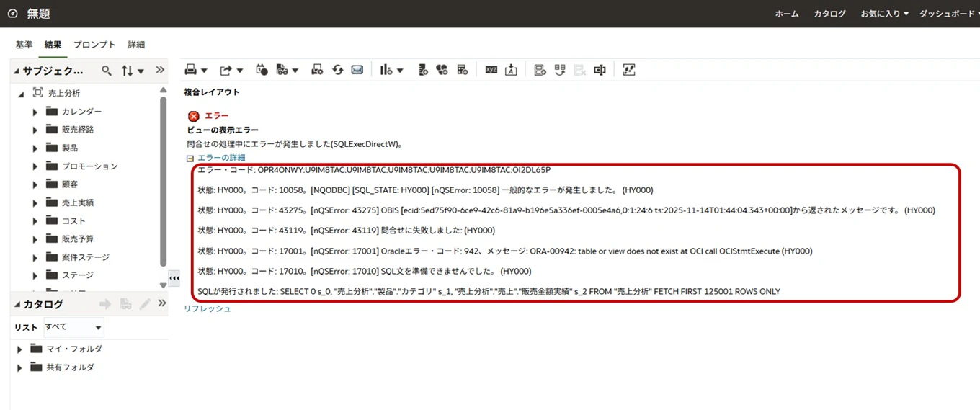The image size is (980, 410).
Task: Click the リフレッシュ link
Action: (x=207, y=308)
